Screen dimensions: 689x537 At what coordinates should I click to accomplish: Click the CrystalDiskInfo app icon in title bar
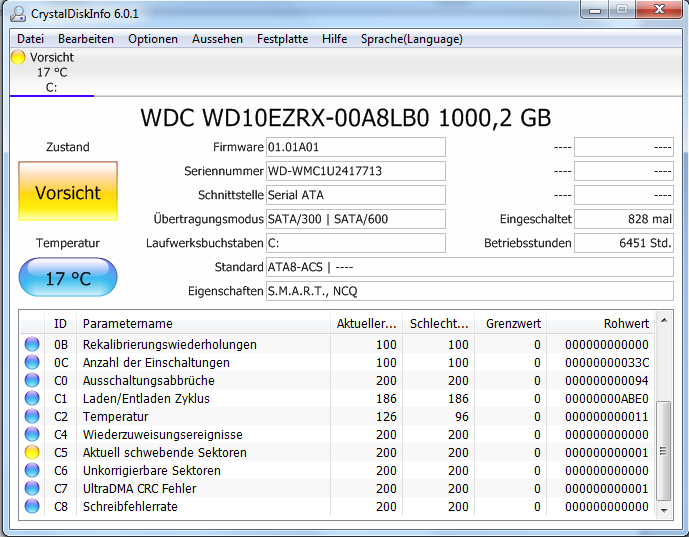point(18,14)
